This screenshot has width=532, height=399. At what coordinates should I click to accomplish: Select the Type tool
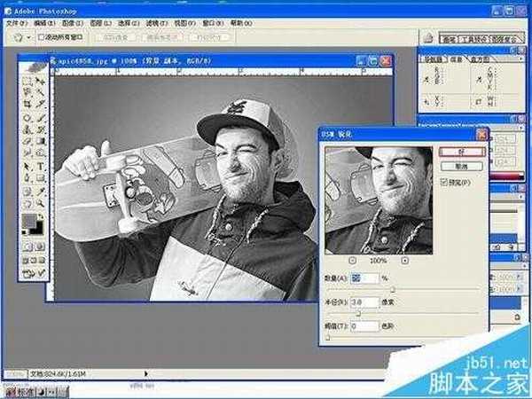pyautogui.click(x=41, y=167)
